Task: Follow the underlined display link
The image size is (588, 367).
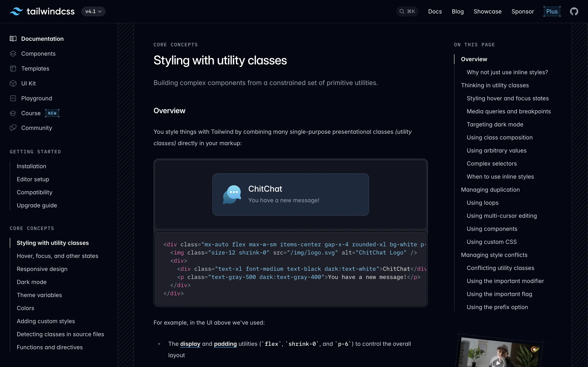Action: 190,344
